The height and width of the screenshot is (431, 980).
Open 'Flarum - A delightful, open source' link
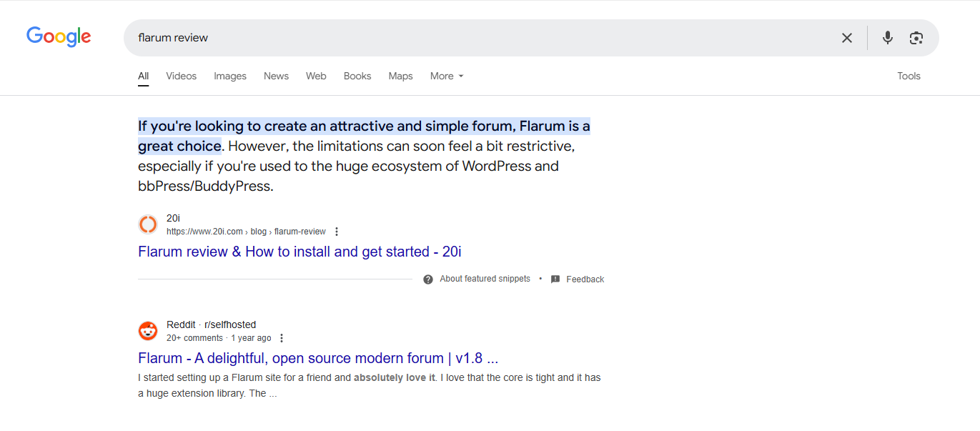pos(318,358)
